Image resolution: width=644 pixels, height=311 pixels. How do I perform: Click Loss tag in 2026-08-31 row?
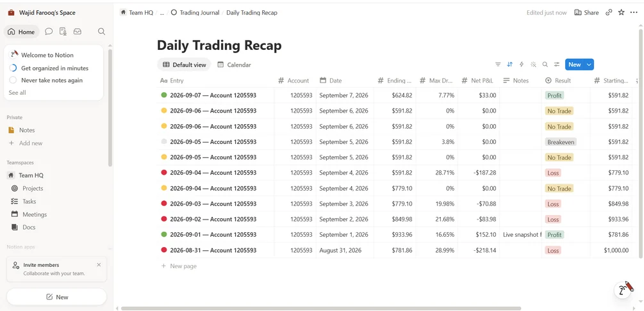[x=553, y=250]
